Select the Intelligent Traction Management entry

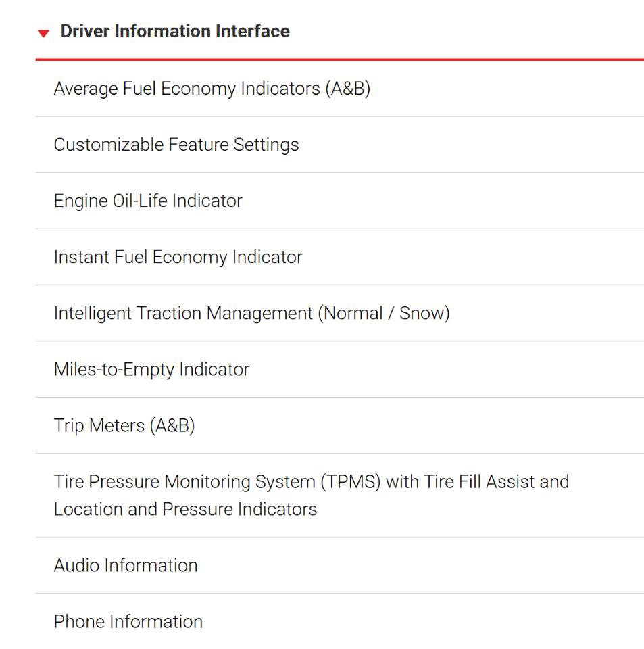click(x=340, y=313)
